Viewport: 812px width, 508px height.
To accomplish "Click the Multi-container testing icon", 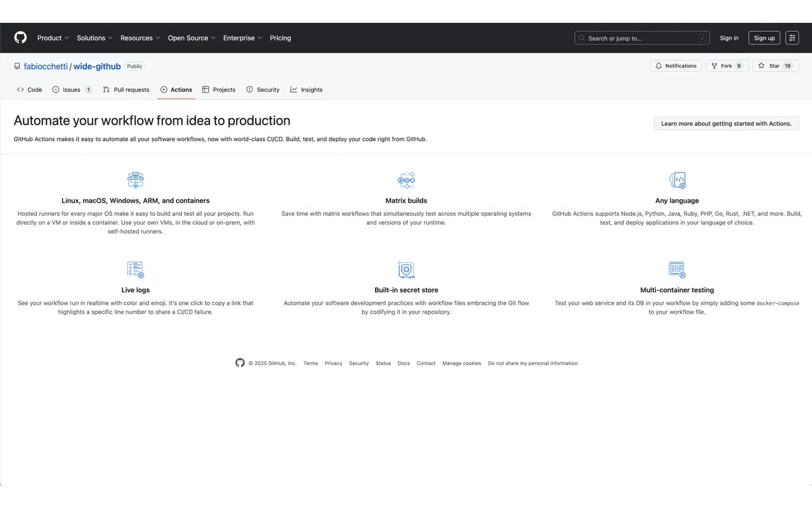I will click(677, 269).
